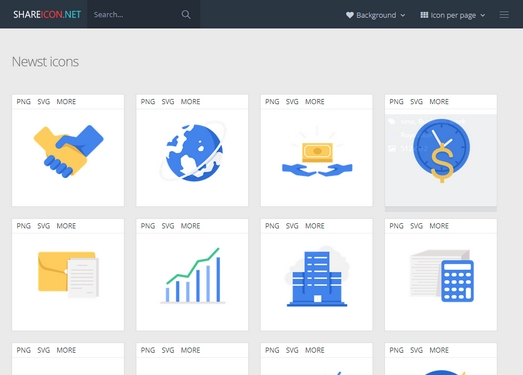Image resolution: width=523 pixels, height=375 pixels.
Task: Click the search magnifier icon
Action: point(186,14)
